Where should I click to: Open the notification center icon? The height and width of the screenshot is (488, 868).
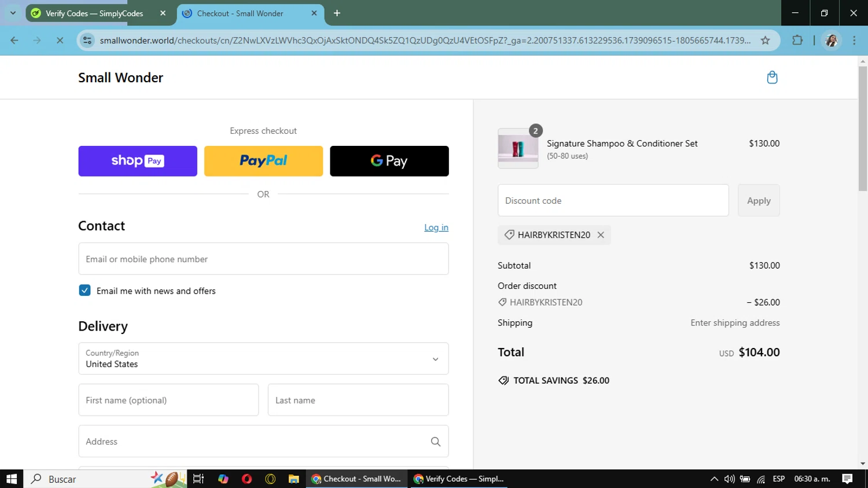tap(847, 479)
